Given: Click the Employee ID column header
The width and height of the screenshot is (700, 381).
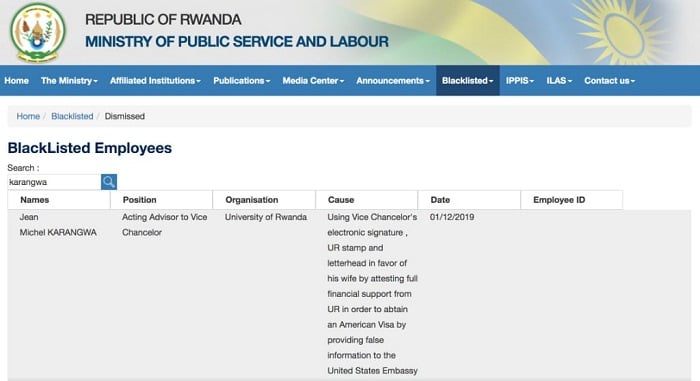Looking at the screenshot, I should click(x=572, y=200).
